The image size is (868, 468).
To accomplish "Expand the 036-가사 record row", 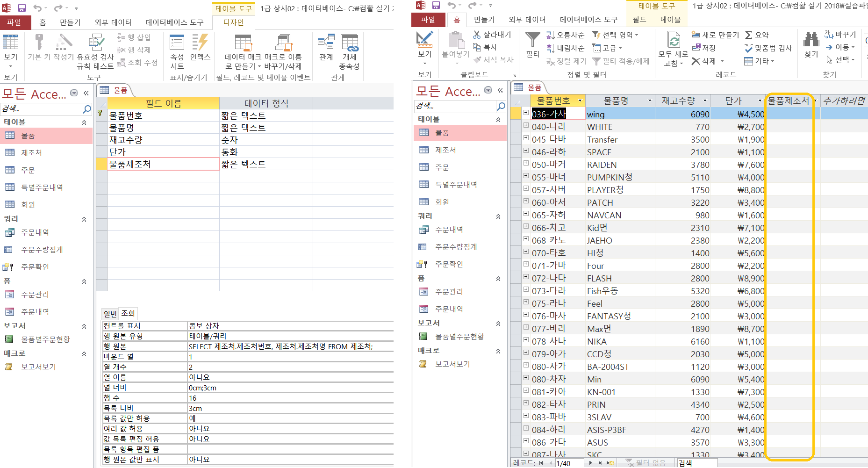I will tap(526, 113).
